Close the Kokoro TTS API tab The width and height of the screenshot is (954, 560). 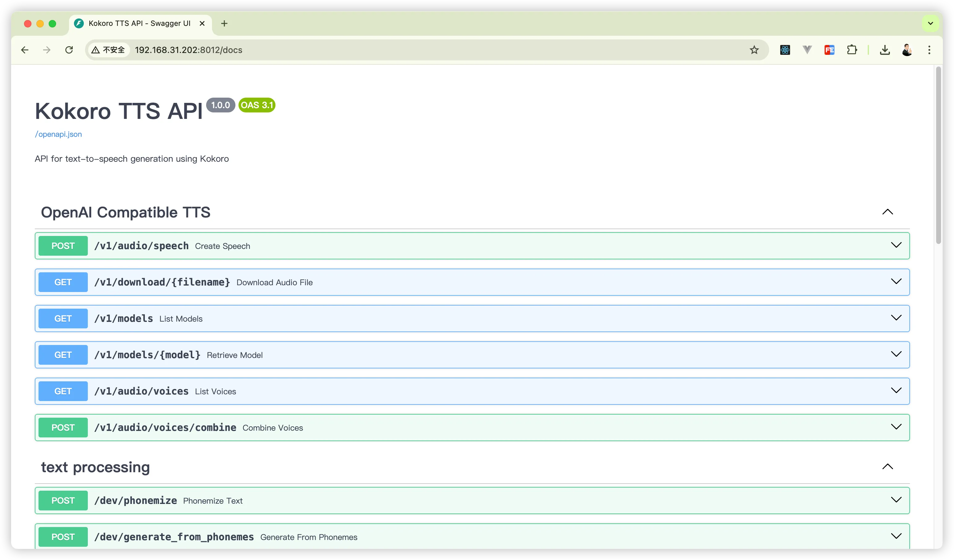[x=202, y=23]
